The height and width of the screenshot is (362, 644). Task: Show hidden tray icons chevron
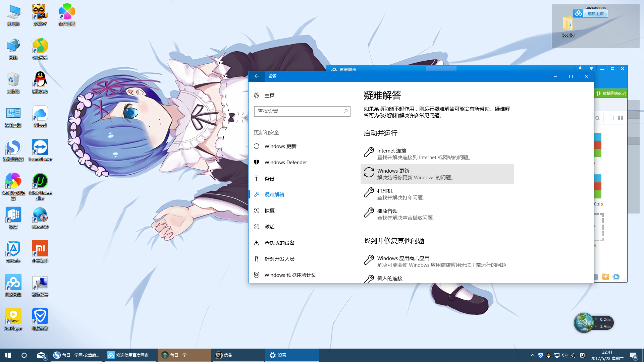532,355
